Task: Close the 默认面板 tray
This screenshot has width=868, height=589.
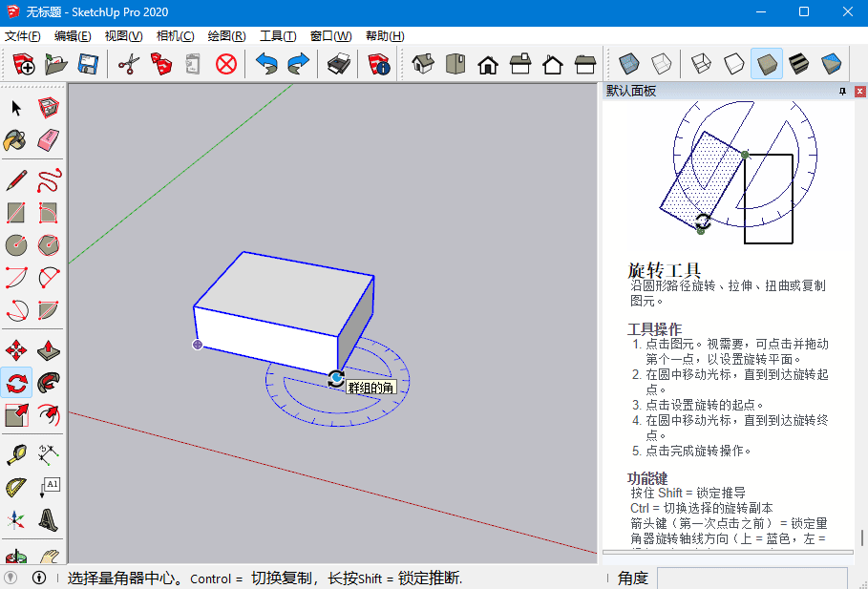Action: tap(858, 92)
